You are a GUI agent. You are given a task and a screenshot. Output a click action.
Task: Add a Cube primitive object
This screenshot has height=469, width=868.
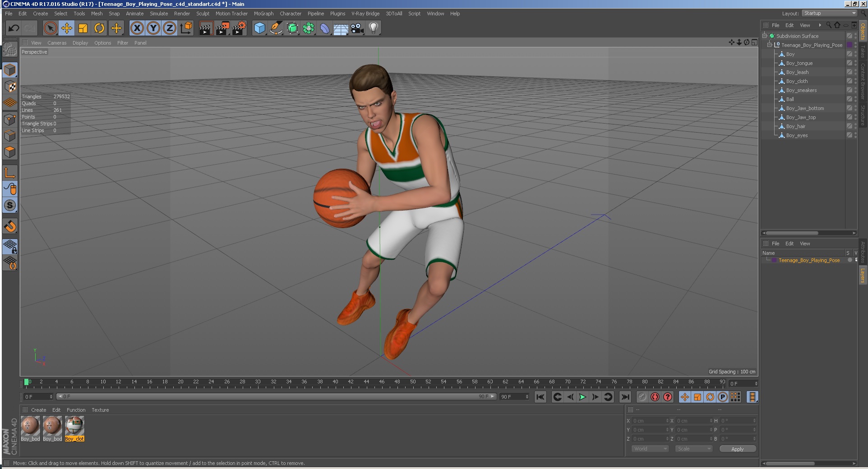click(x=259, y=28)
